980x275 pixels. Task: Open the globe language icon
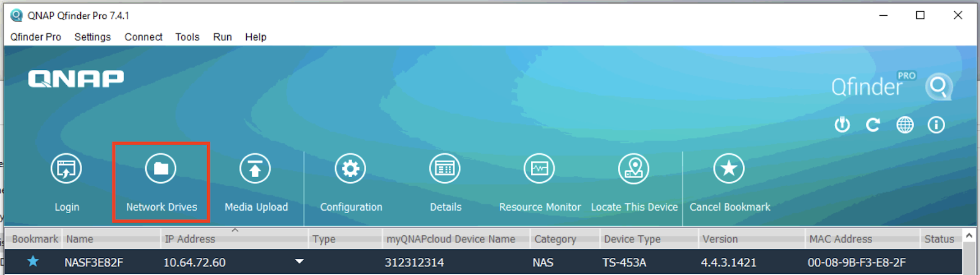[905, 125]
